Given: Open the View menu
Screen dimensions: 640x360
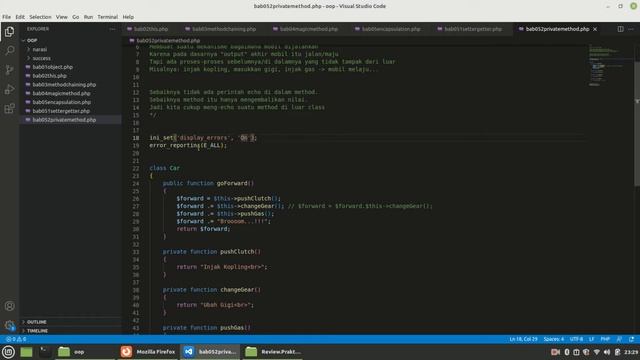Looking at the screenshot, I should (62, 17).
